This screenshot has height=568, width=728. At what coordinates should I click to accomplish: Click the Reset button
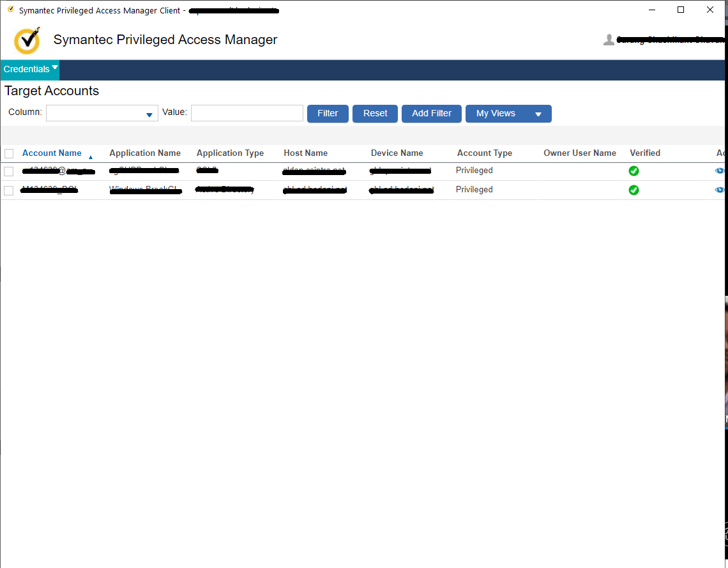coord(375,114)
